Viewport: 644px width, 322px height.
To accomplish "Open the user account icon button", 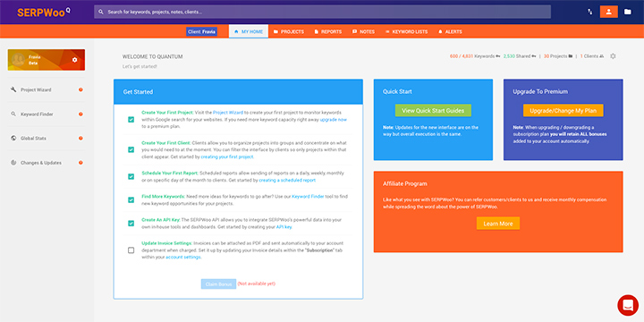I will 609,12.
